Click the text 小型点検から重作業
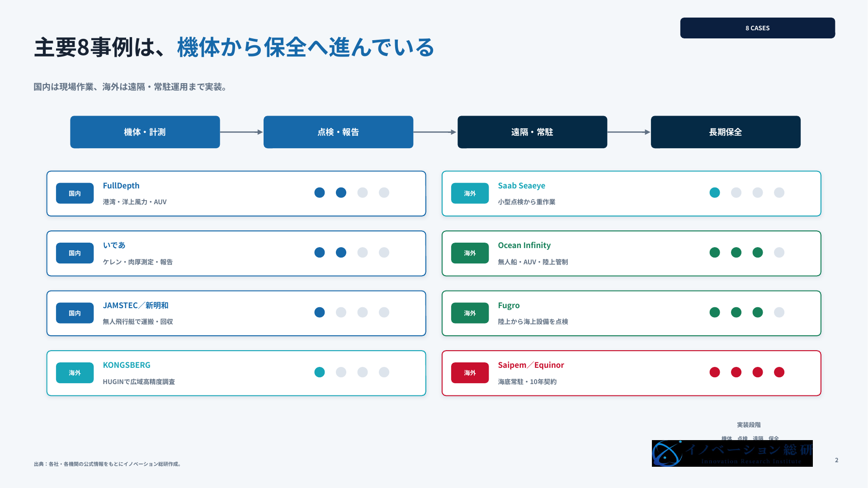Viewport: 868px width, 488px height. 527,202
